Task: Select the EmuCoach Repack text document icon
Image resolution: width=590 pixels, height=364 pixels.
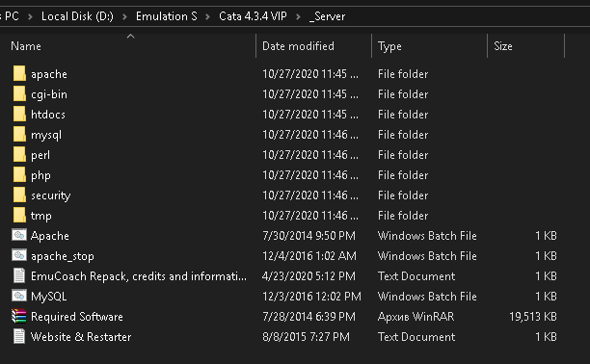Action: (19, 275)
